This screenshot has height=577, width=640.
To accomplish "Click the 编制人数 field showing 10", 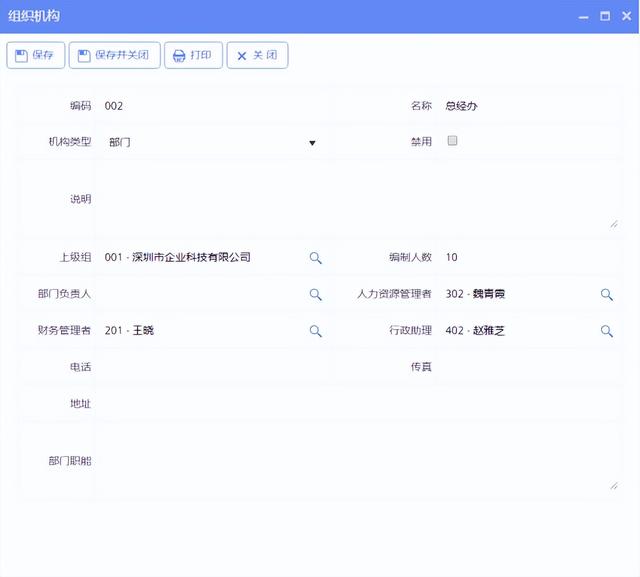I will pos(529,257).
